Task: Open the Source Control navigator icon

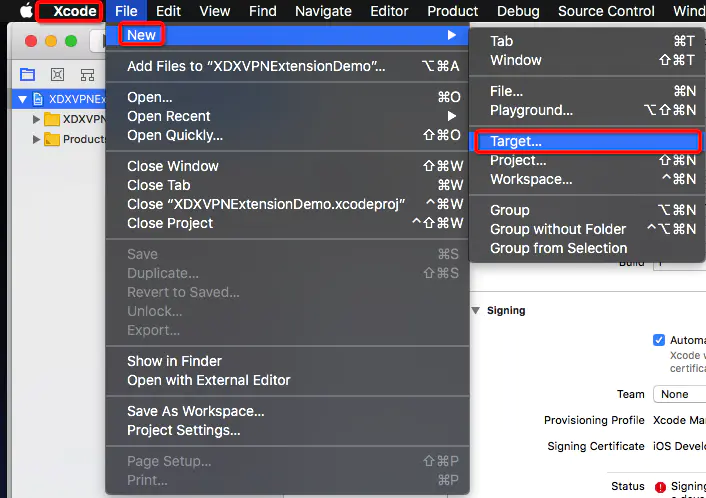Action: [58, 75]
